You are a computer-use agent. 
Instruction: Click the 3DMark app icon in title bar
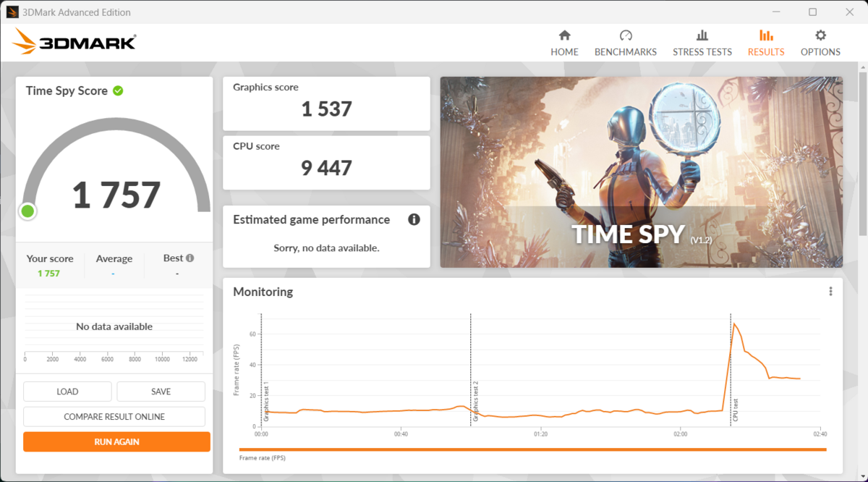coord(12,12)
